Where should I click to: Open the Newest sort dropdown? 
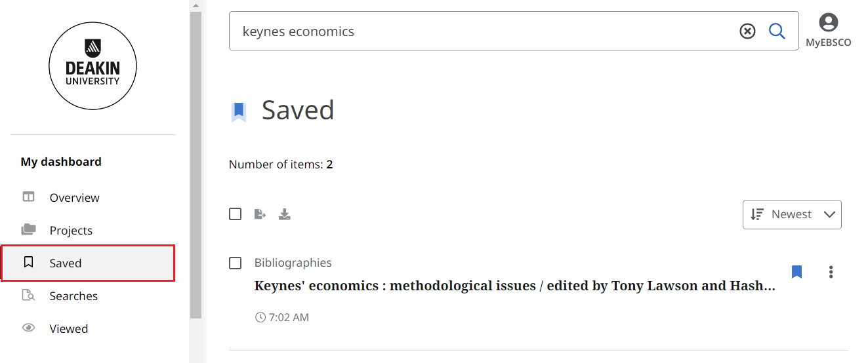792,214
